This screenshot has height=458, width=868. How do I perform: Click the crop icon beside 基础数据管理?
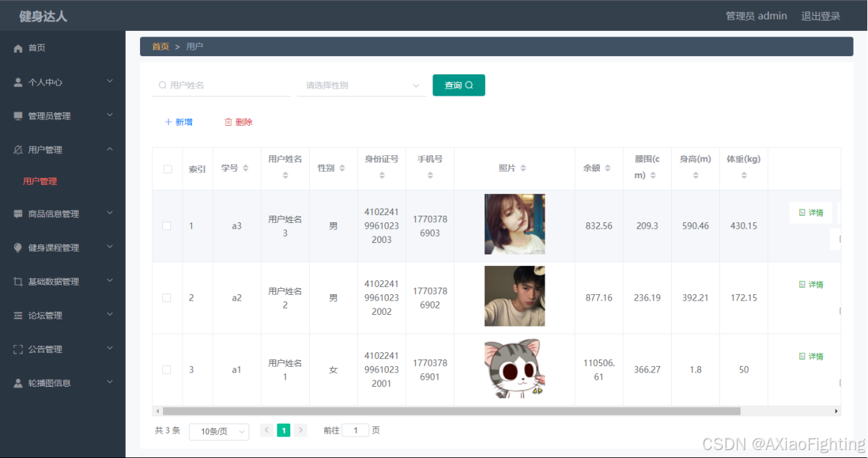pos(19,281)
